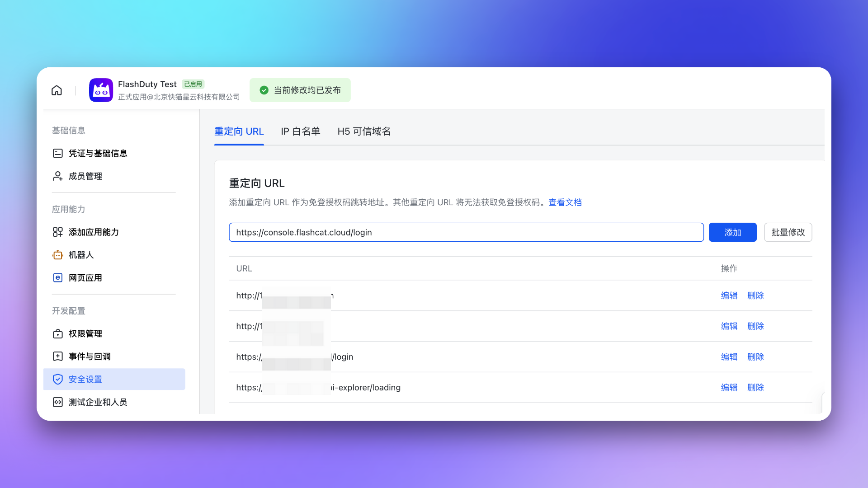Click 编辑 for the api-explorer/loading URL
868x488 pixels.
tap(729, 388)
